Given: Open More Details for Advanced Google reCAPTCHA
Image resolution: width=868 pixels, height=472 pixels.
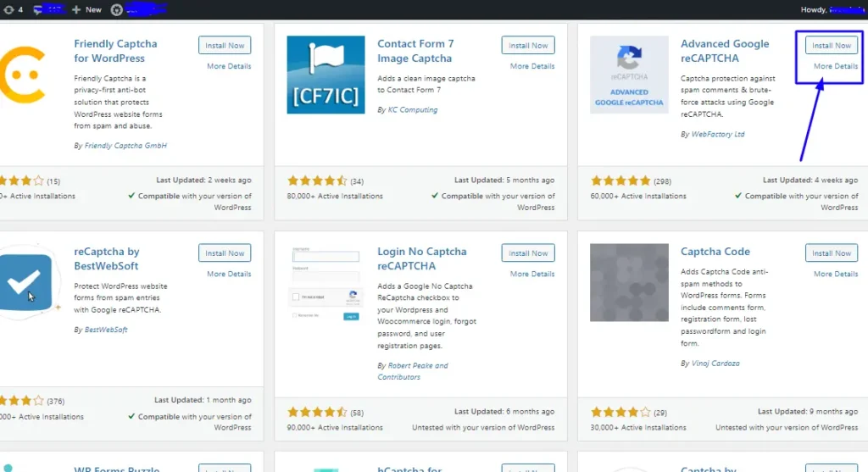Looking at the screenshot, I should pyautogui.click(x=835, y=66).
